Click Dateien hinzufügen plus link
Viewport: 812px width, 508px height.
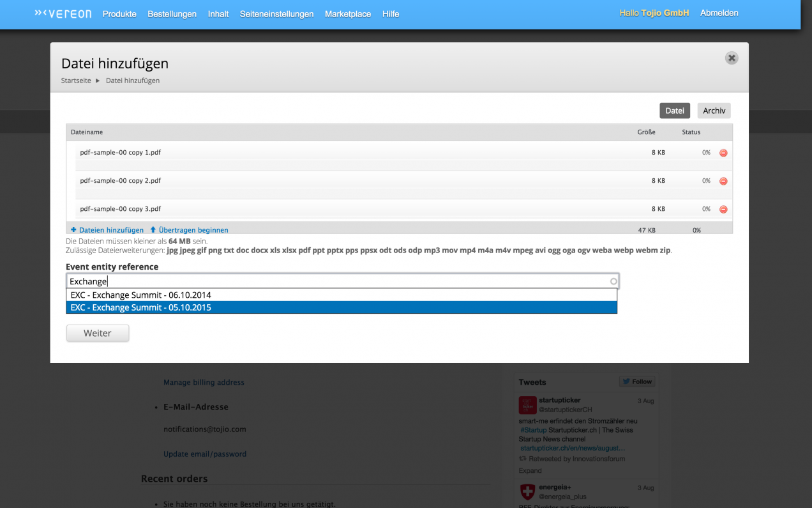click(107, 230)
